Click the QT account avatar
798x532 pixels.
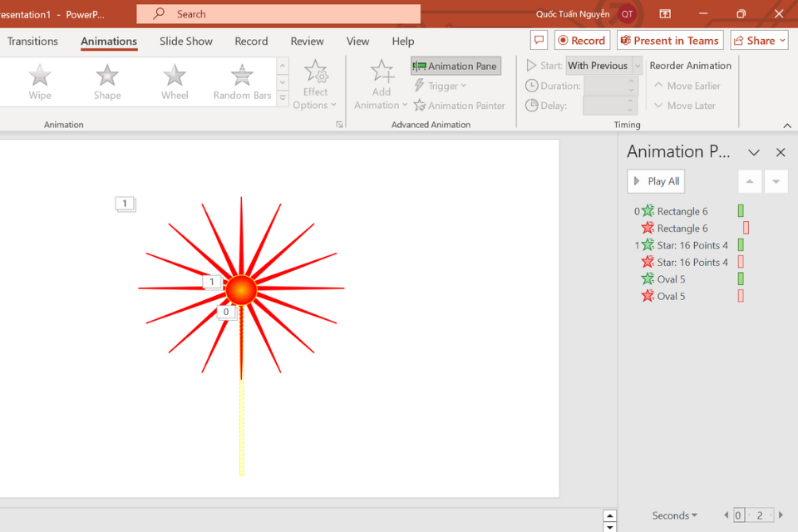coord(627,14)
